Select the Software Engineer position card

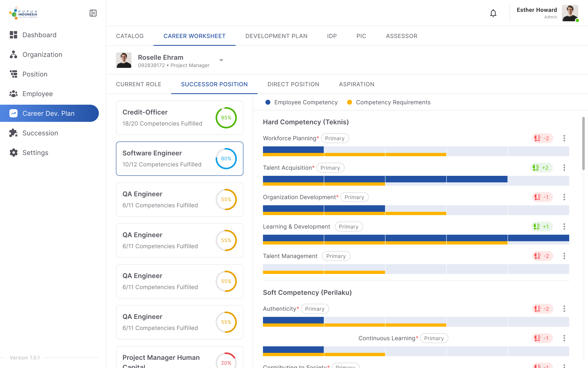[179, 159]
